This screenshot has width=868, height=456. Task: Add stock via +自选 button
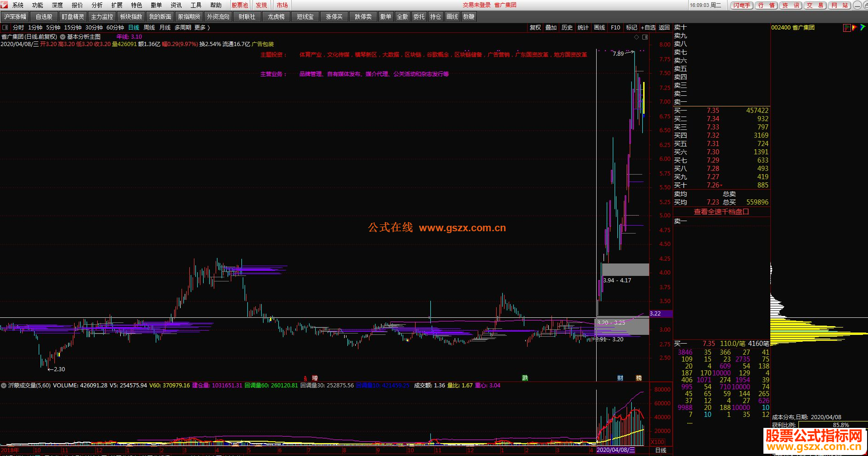pyautogui.click(x=648, y=28)
